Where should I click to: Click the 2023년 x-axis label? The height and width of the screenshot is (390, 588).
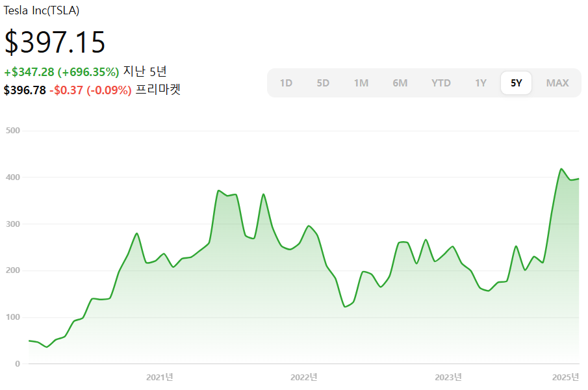click(x=448, y=377)
